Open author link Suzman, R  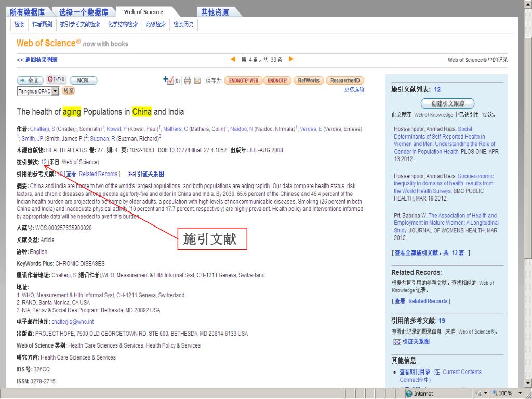point(102,138)
